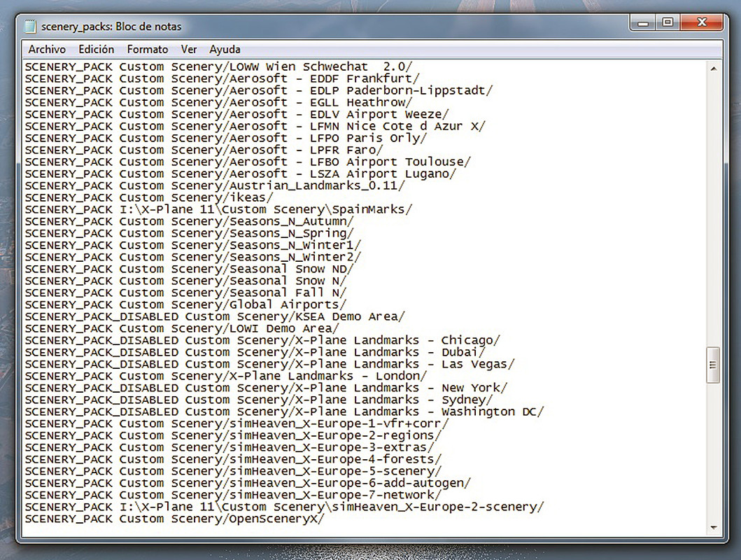Click the Seasonal Snow ND line
This screenshot has height=560, width=741.
click(x=190, y=269)
